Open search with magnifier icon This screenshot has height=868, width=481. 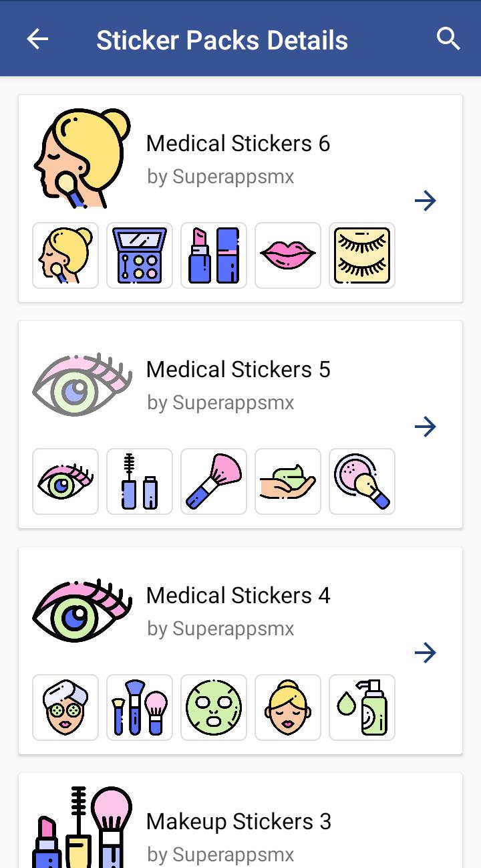coord(448,39)
